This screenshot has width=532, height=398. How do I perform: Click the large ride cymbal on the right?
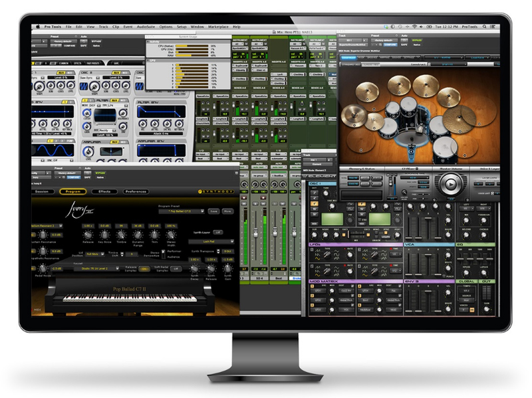[460, 120]
